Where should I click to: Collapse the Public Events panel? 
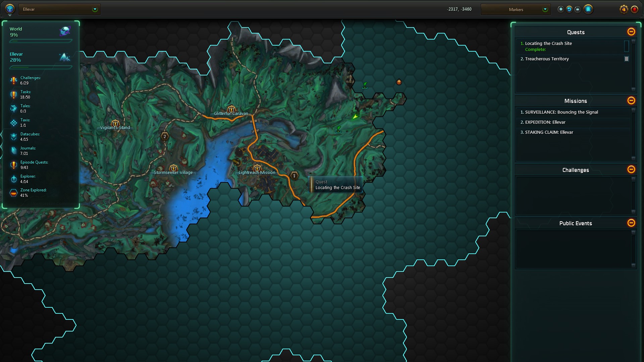point(631,223)
